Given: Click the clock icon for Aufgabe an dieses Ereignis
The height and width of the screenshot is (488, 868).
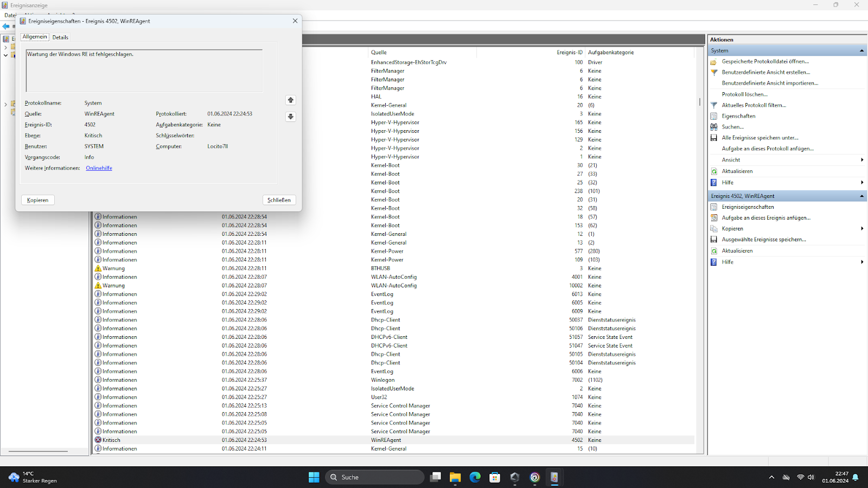Looking at the screenshot, I should [714, 218].
